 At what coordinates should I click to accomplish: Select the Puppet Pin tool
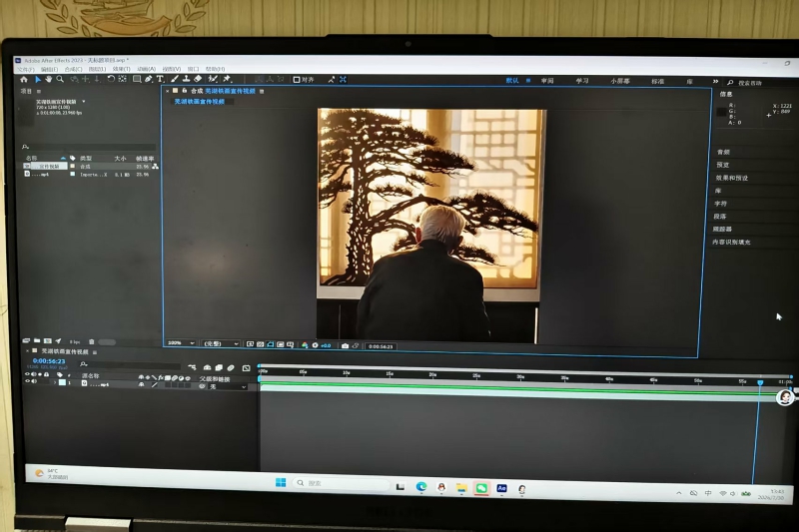pyautogui.click(x=228, y=79)
